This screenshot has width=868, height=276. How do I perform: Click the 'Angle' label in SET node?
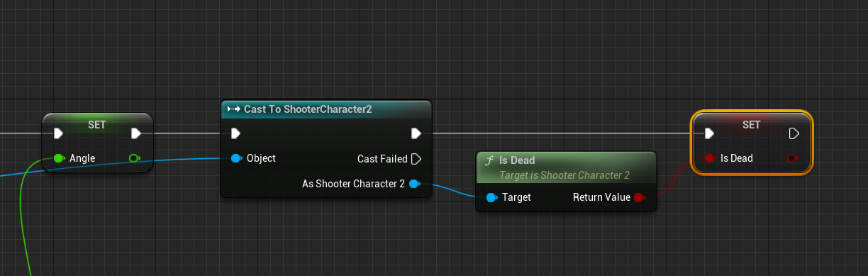(x=82, y=158)
